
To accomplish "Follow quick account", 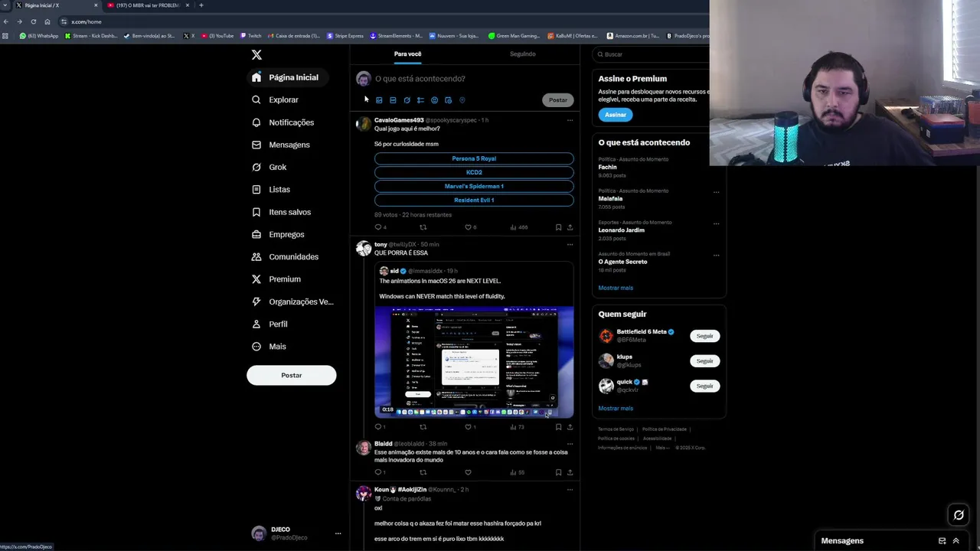I will click(704, 386).
